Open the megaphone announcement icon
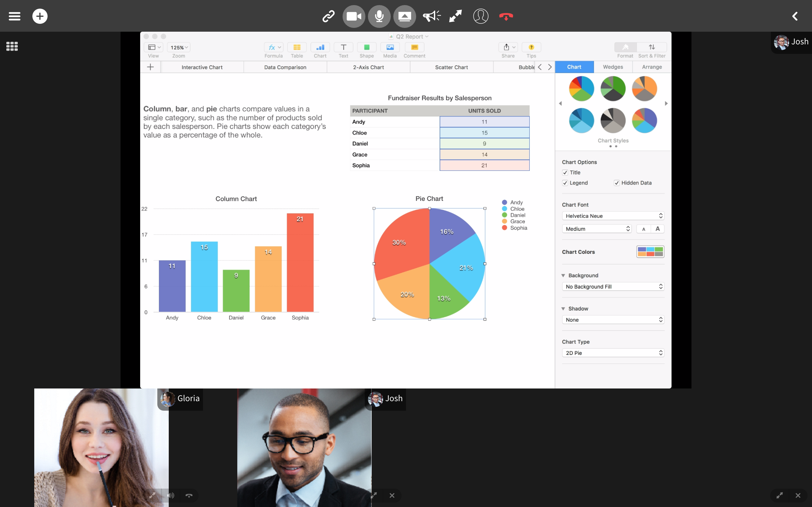The width and height of the screenshot is (812, 507). coord(431,16)
